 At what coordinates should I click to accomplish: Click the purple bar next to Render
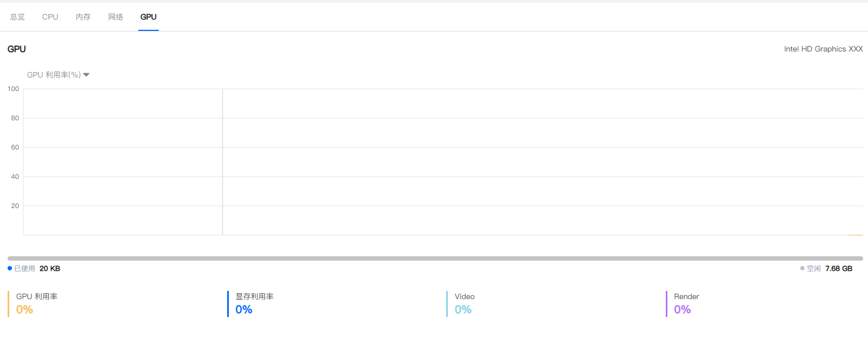point(667,304)
